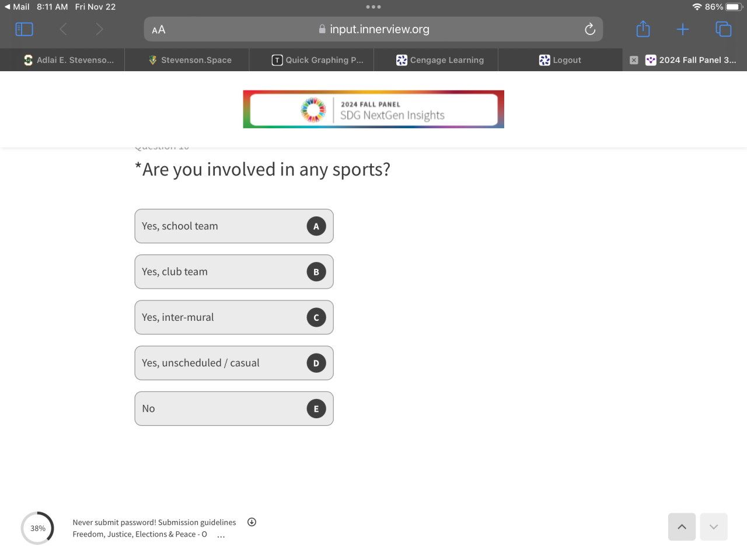Go to previous question with up chevron
The image size is (747, 560).
[x=682, y=527]
